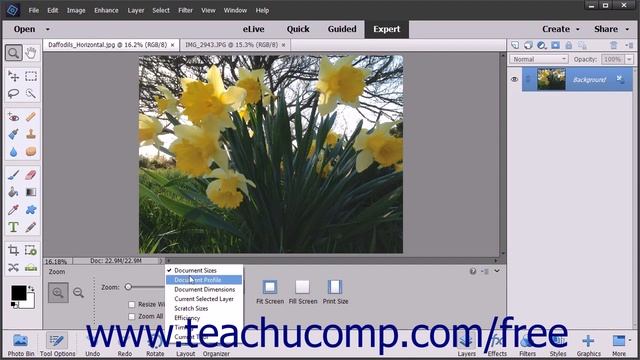
Task: Add a layer mask icon
Action: click(x=556, y=45)
